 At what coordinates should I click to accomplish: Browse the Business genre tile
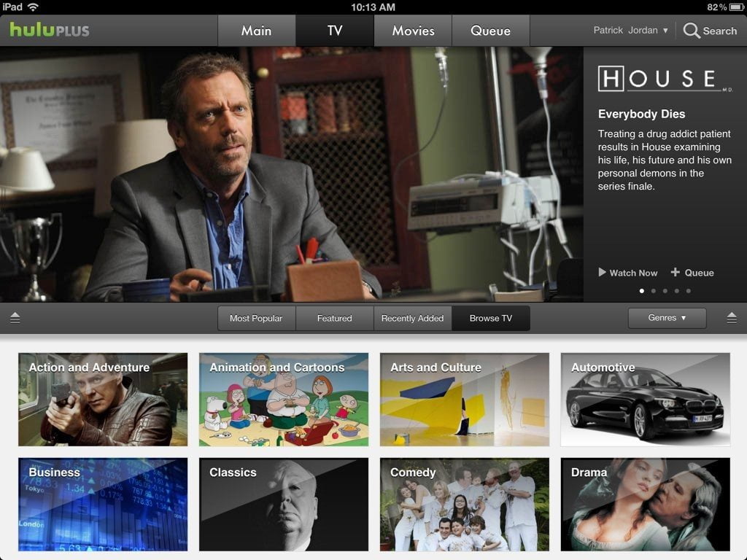point(103,505)
